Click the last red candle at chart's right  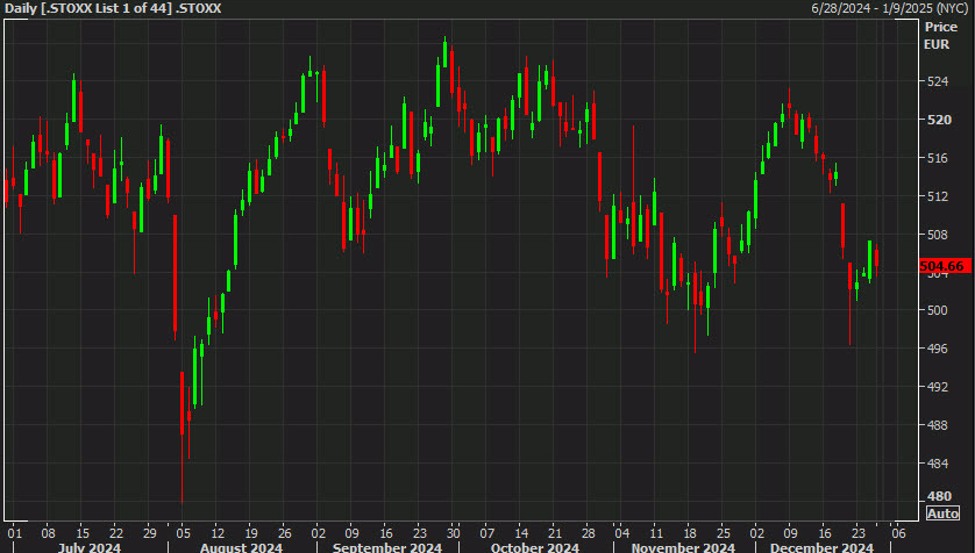(x=876, y=262)
